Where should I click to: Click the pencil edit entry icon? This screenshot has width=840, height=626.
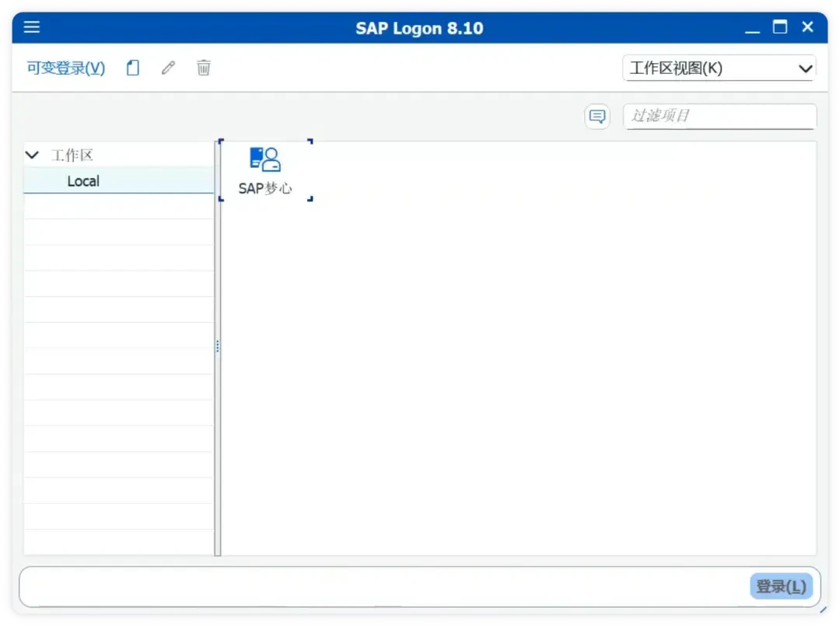tap(168, 68)
